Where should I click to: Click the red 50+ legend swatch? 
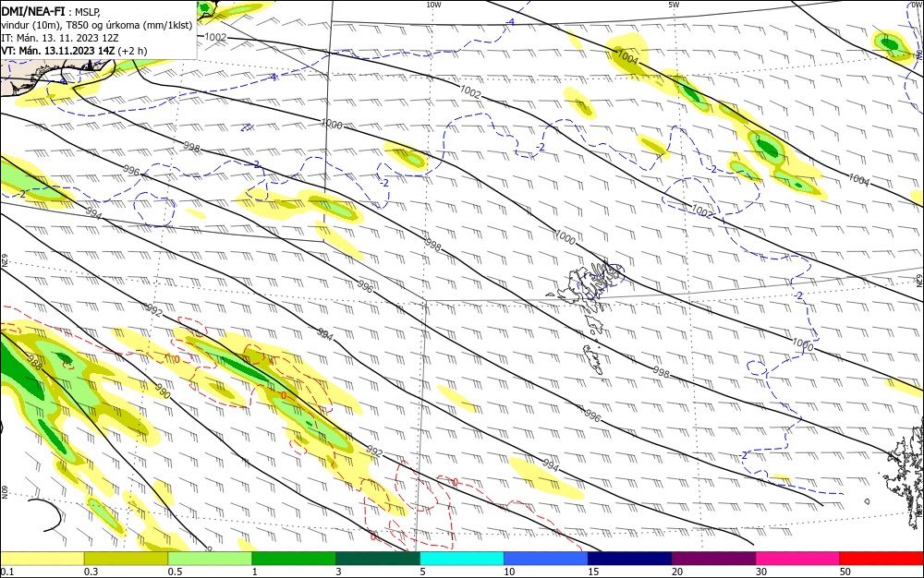[881, 559]
